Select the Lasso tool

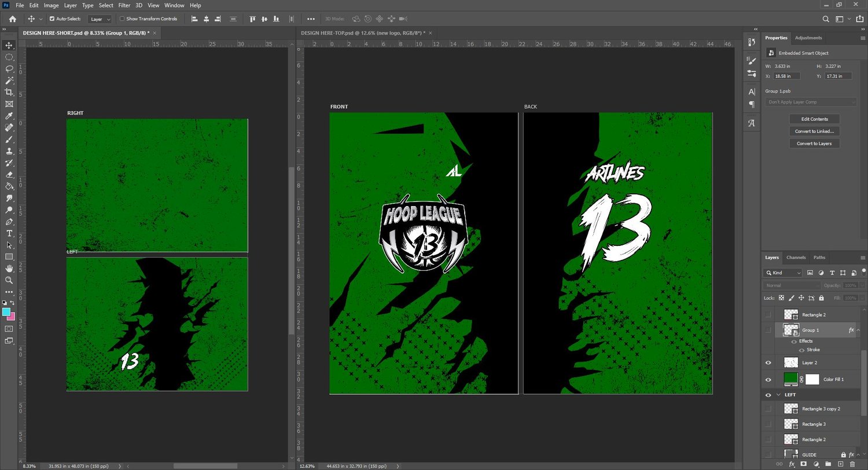pos(9,68)
